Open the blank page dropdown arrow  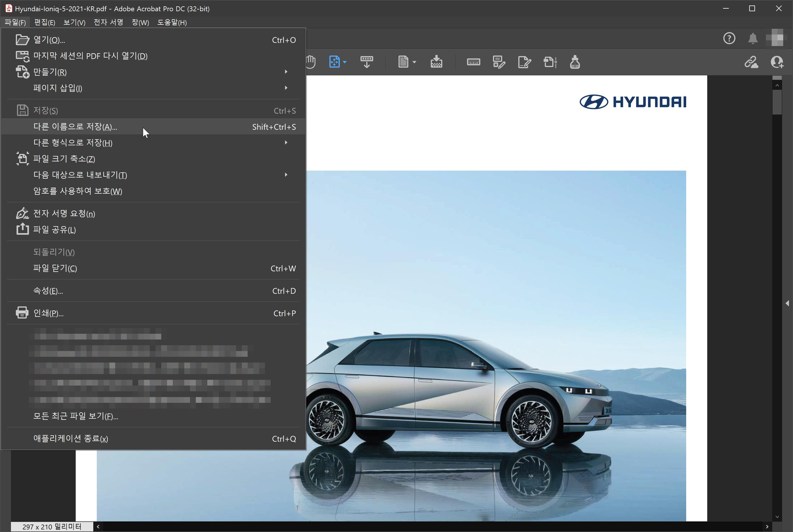point(414,62)
